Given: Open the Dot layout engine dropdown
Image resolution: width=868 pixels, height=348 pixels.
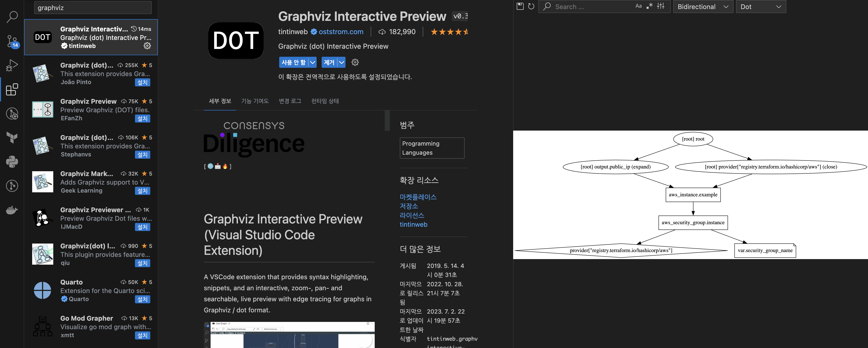Looking at the screenshot, I should [760, 7].
